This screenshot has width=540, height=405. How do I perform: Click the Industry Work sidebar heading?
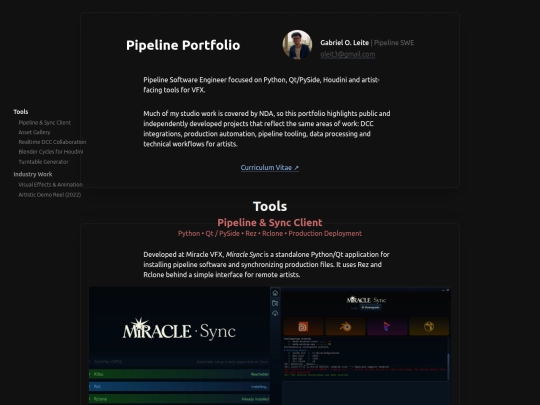[33, 174]
